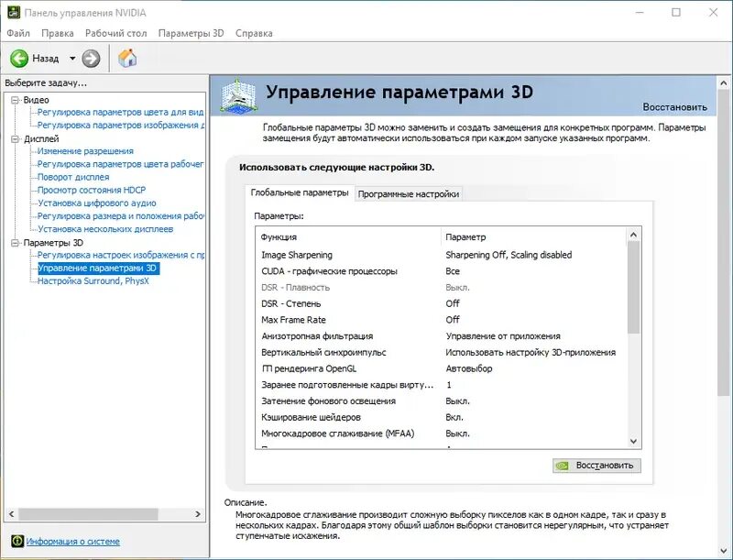Open Установка цифрового аудио task
The height and width of the screenshot is (560, 733).
[97, 203]
